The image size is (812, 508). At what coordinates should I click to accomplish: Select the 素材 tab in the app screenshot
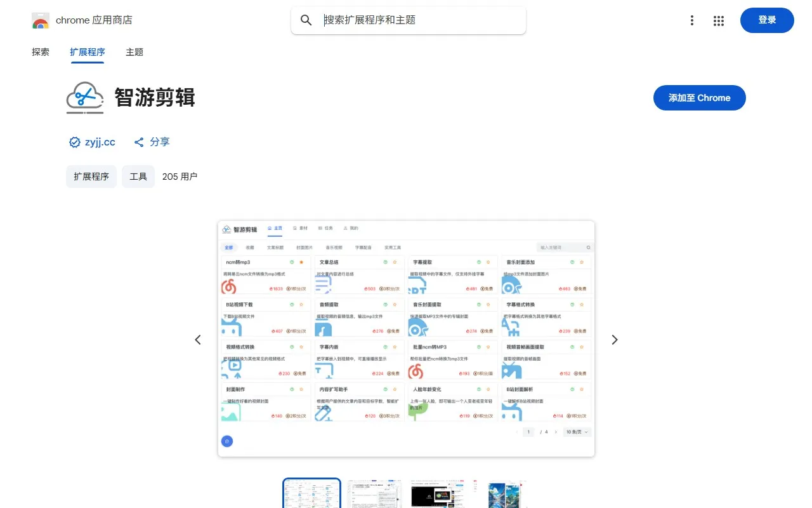(302, 228)
